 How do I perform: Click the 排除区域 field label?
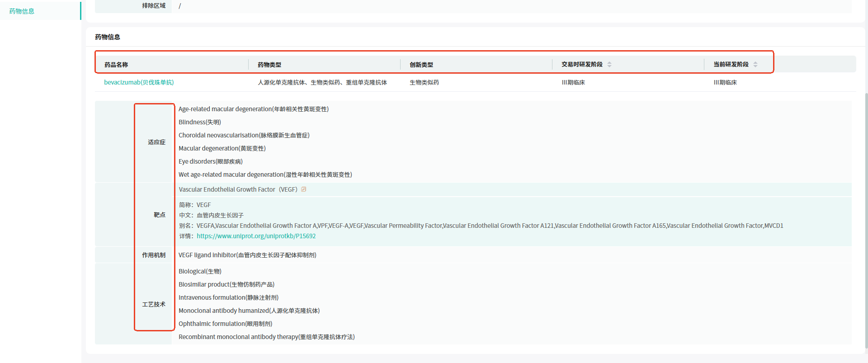click(x=154, y=6)
